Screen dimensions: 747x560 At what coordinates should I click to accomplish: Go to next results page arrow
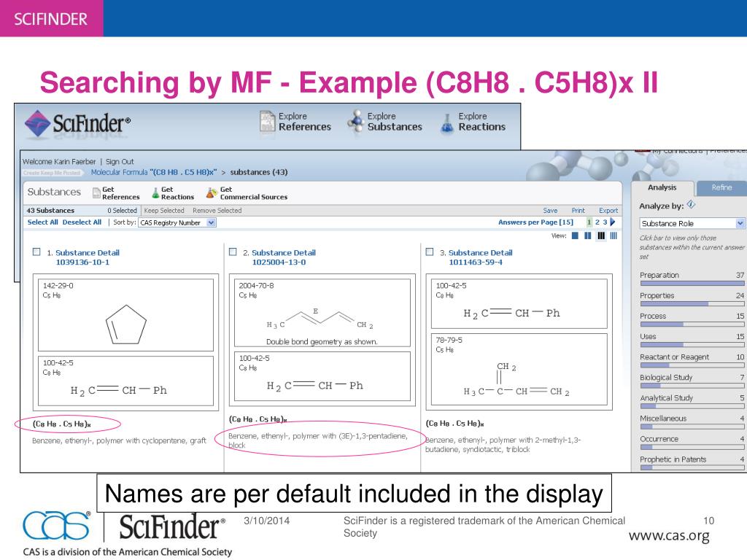(613, 222)
